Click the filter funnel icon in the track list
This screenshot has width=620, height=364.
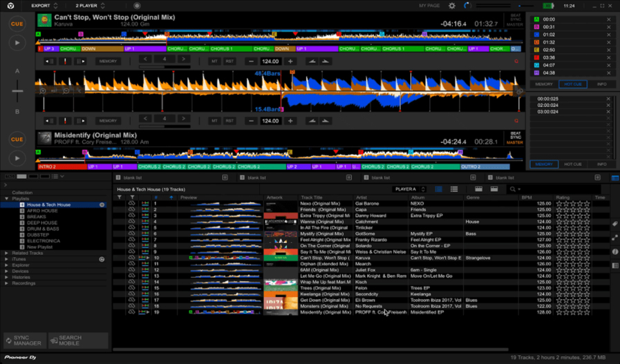(120, 198)
